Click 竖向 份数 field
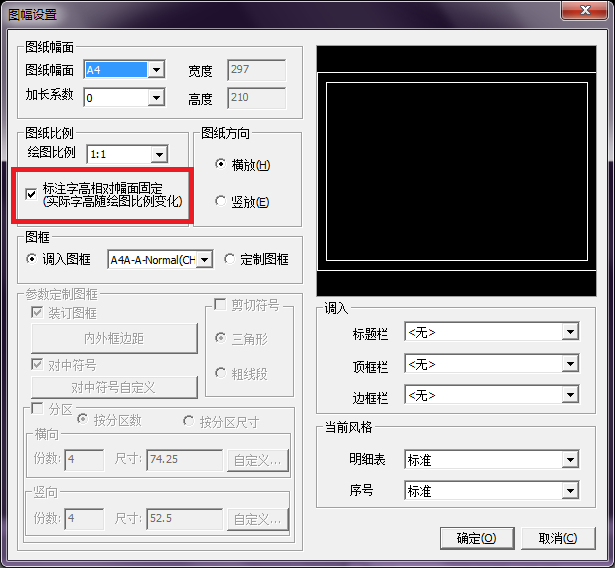 (85, 519)
